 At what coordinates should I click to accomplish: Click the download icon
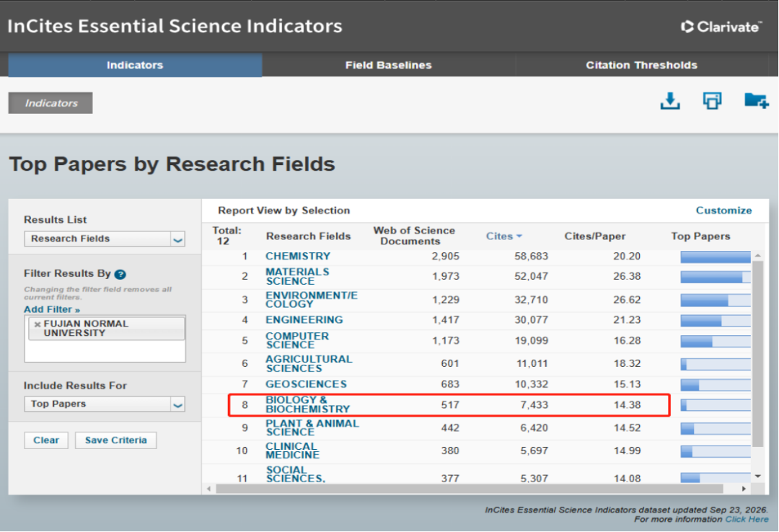tap(669, 101)
